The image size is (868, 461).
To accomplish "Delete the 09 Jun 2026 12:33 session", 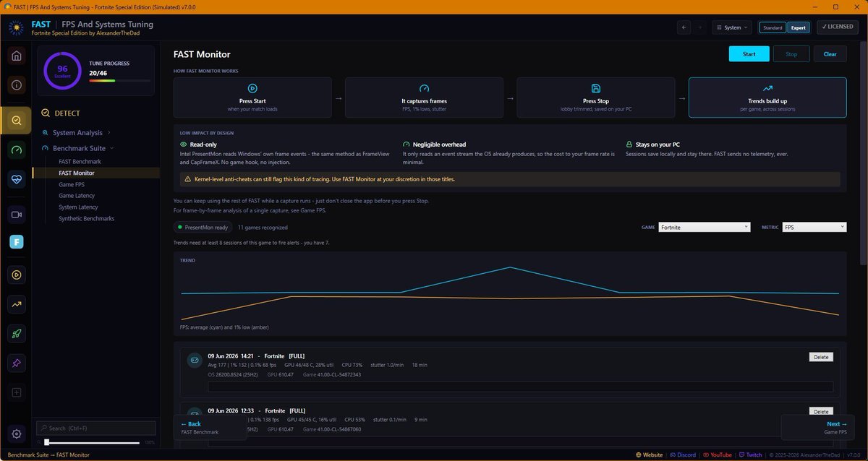I will coord(821,411).
